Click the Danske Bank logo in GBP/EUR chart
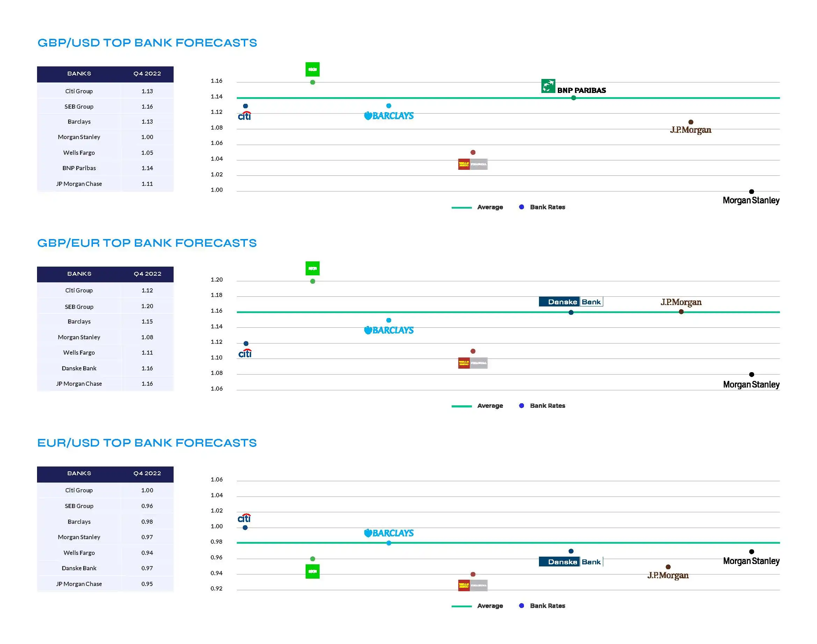This screenshot has width=817, height=644. [571, 302]
